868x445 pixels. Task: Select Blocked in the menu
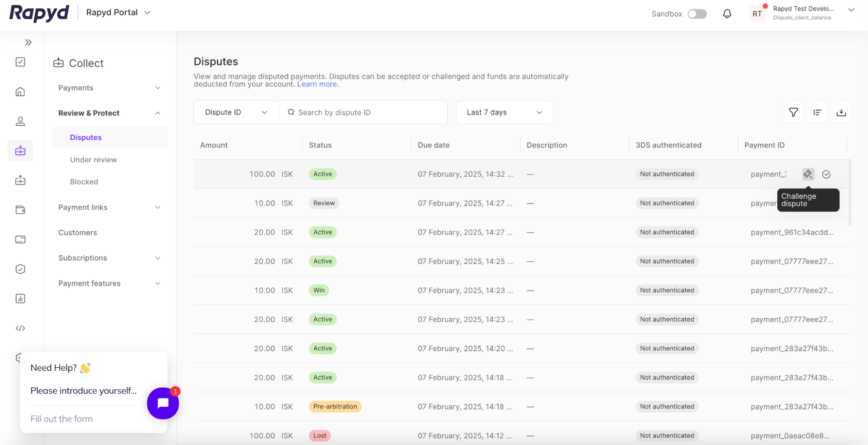(x=84, y=182)
